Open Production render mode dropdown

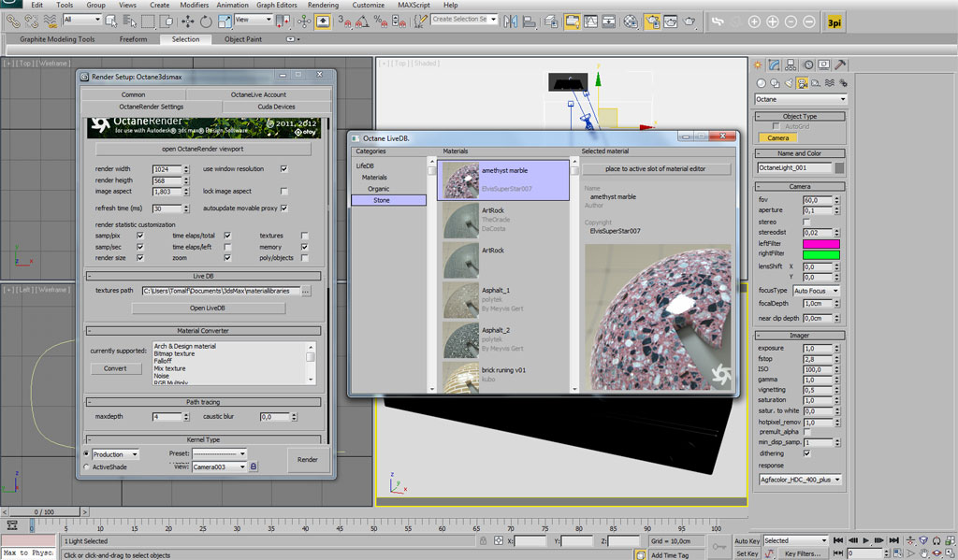(115, 454)
